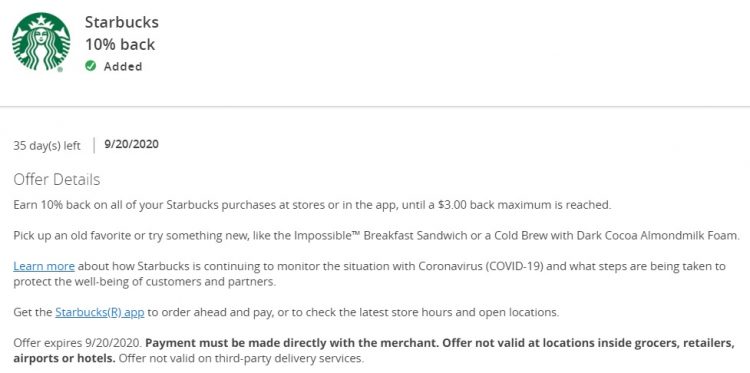750x373 pixels.
Task: Click the Impossible™ Breakfast Sandwich text
Action: coord(365,236)
